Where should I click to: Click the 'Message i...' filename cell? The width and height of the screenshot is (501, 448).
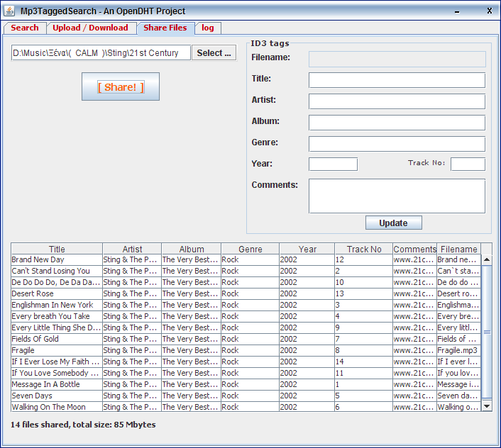click(459, 384)
